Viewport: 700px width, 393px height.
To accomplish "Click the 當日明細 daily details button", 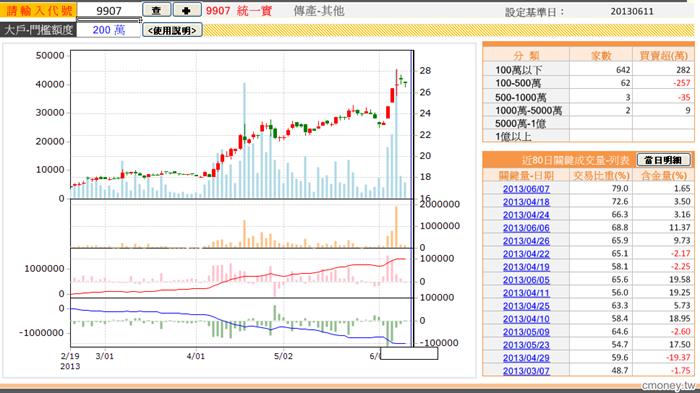I will 663,160.
